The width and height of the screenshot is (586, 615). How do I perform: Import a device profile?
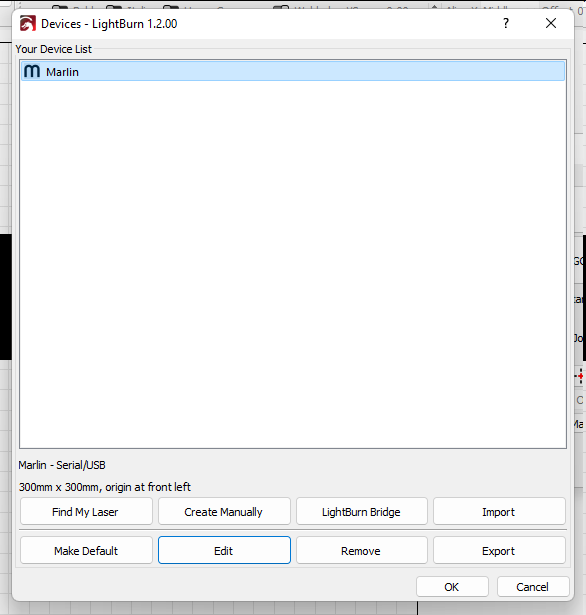pyautogui.click(x=499, y=511)
